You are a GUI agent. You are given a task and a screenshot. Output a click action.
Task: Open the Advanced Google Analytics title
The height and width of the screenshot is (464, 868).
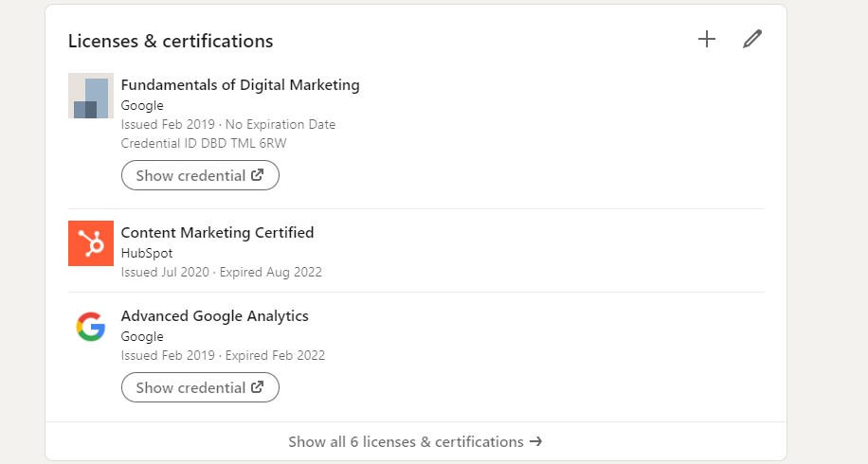tap(215, 315)
